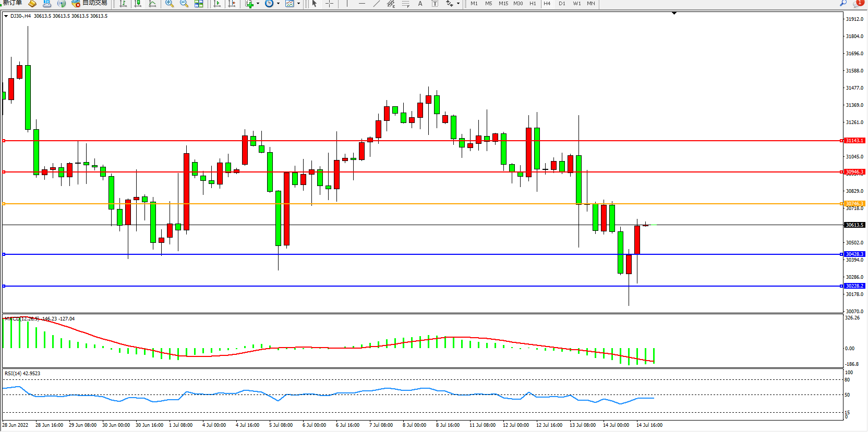The width and height of the screenshot is (868, 432).
Task: Select the horizontal line drawing tool
Action: click(361, 4)
